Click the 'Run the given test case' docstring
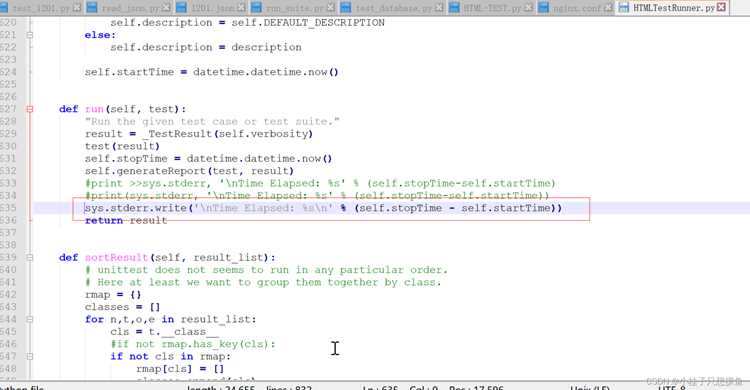Screen dimensions: 750x390 pos(212,122)
